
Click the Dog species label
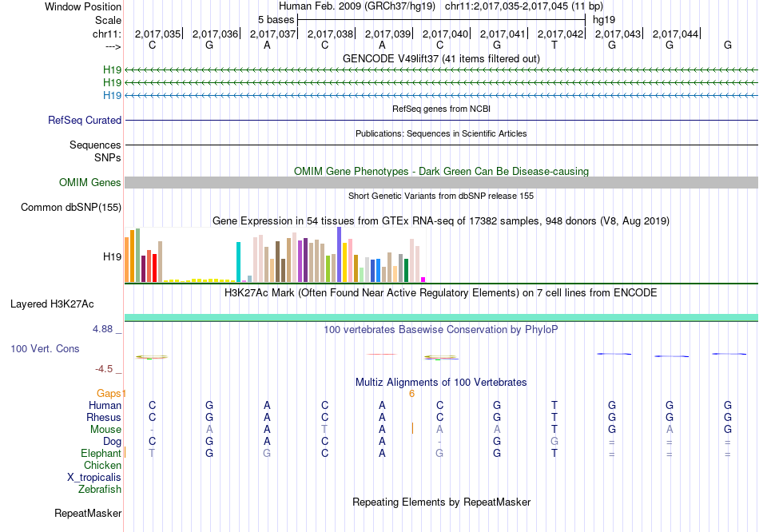tap(113, 441)
